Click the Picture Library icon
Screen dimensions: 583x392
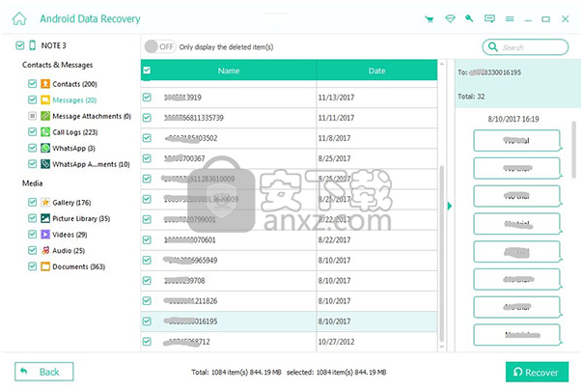(45, 218)
